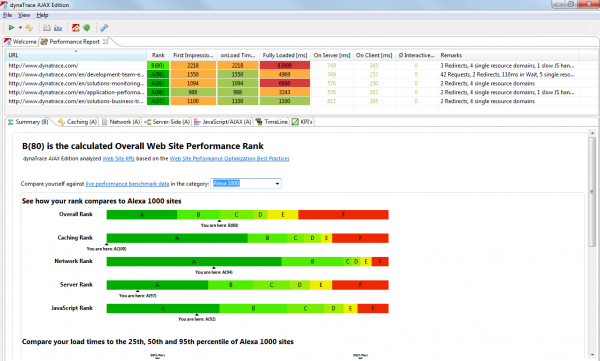Viewport: 600px width, 361px height.
Task: Close the Performance Report tab
Action: pyautogui.click(x=106, y=41)
